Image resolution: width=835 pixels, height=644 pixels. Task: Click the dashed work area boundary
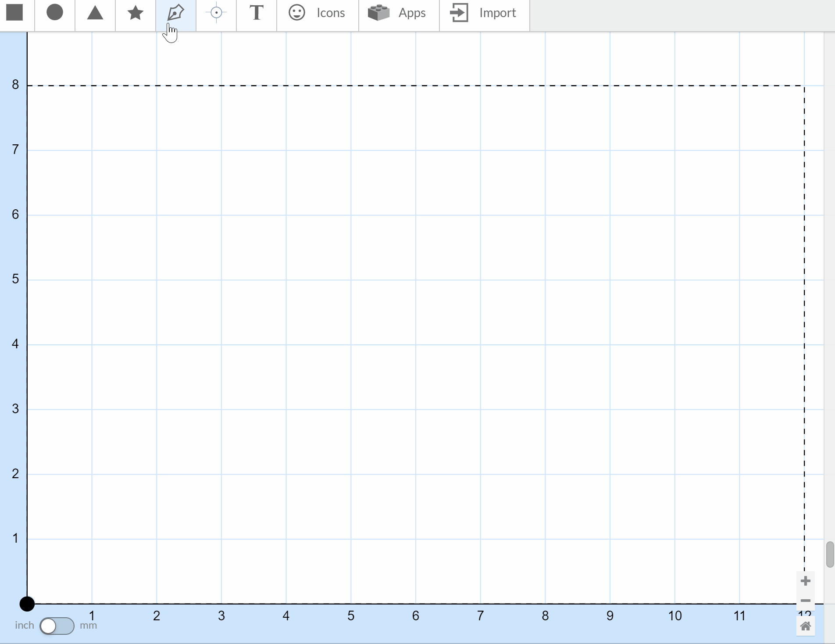coord(395,86)
